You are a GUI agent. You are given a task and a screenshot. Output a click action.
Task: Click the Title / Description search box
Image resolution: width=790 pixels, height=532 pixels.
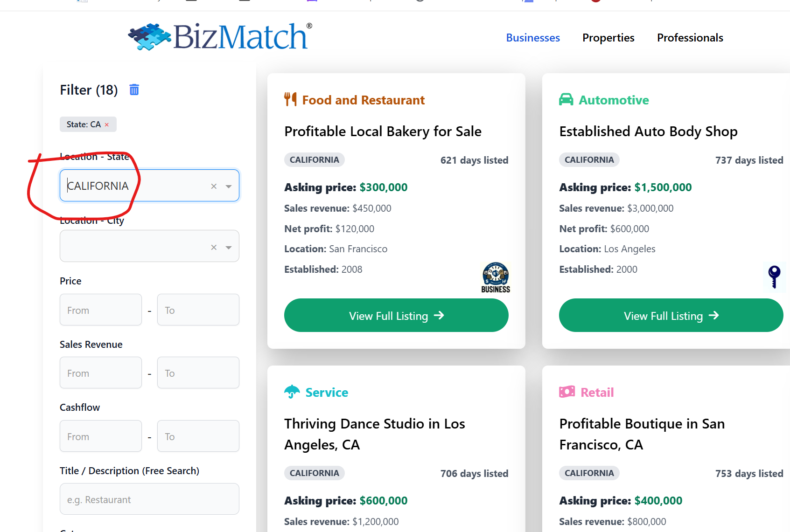(149, 499)
